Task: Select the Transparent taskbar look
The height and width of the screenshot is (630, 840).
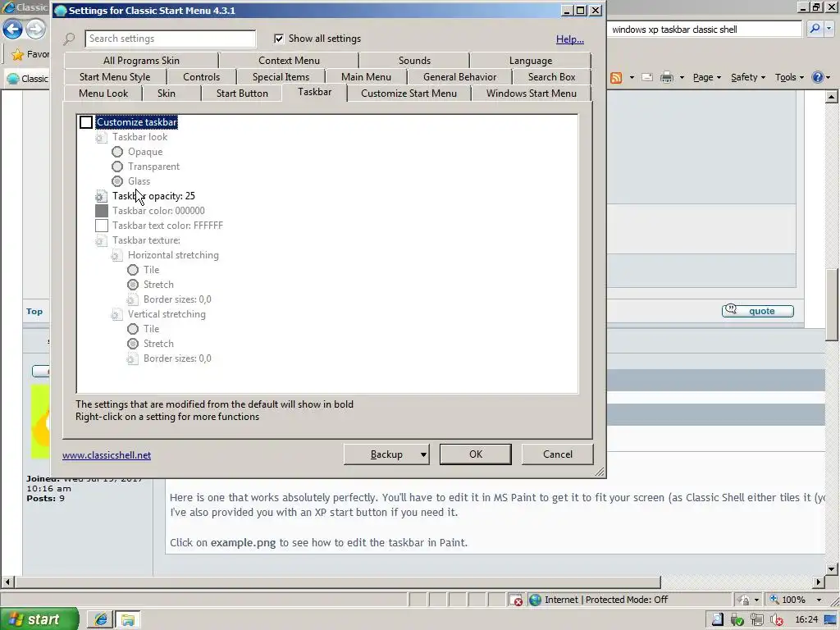Action: point(117,167)
